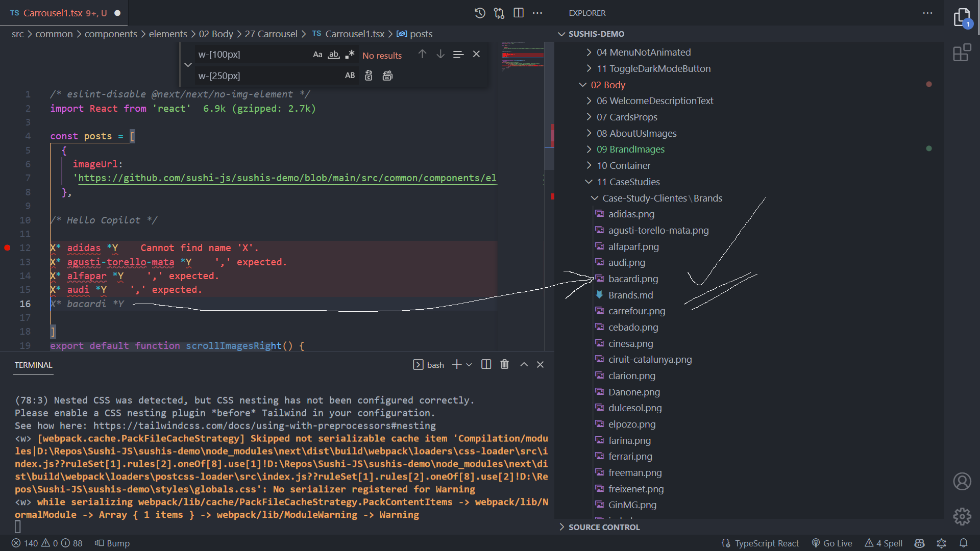This screenshot has width=980, height=551.
Task: Open the launch profile dropdown next to plus
Action: point(469,365)
